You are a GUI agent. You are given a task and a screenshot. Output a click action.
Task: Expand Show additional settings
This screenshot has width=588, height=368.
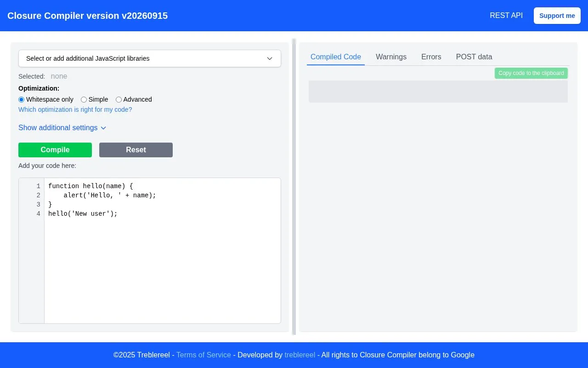click(62, 128)
